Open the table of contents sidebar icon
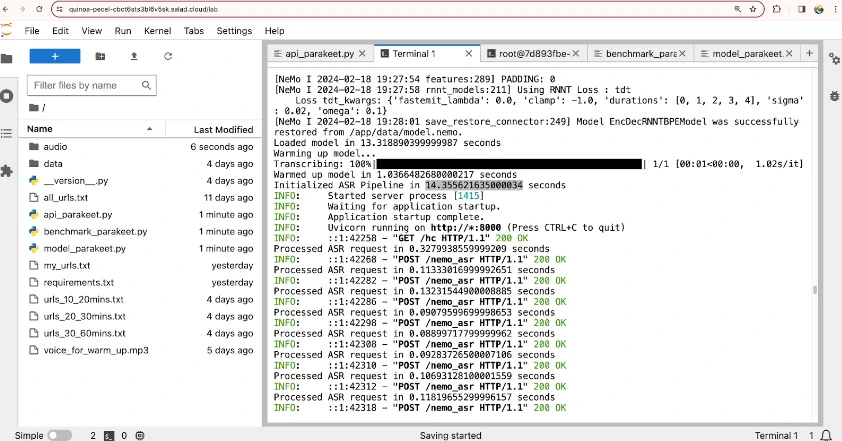The width and height of the screenshot is (842, 441). [x=6, y=133]
